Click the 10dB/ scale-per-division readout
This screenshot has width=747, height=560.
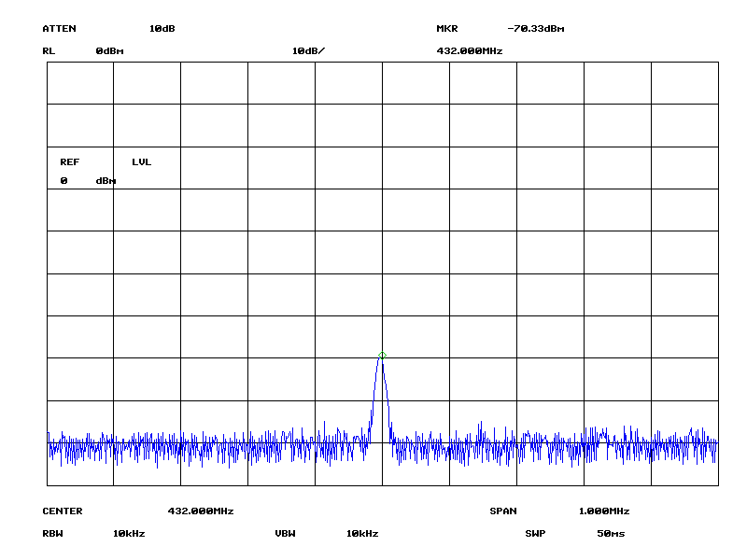click(x=308, y=51)
